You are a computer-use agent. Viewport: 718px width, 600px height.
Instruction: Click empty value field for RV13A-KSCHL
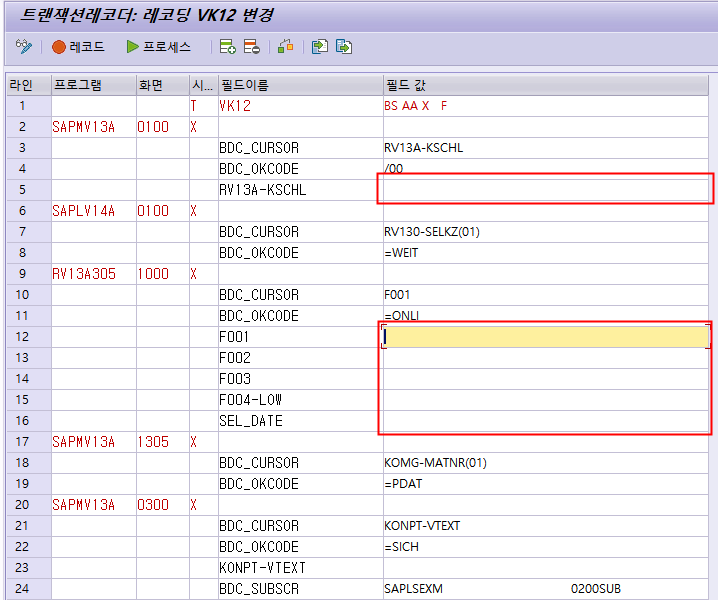546,190
